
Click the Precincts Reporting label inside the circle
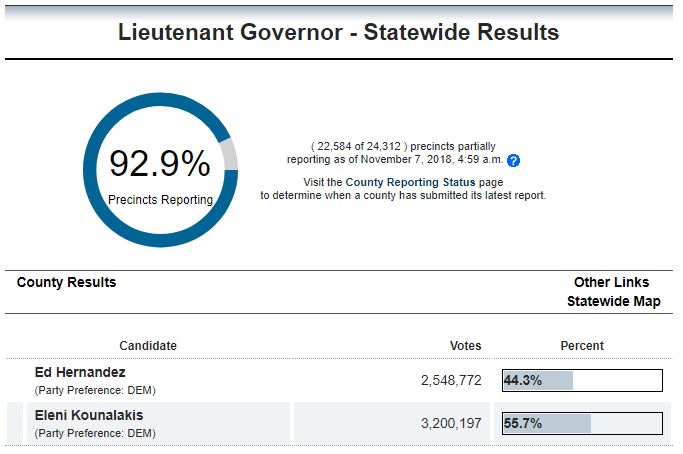coord(160,200)
